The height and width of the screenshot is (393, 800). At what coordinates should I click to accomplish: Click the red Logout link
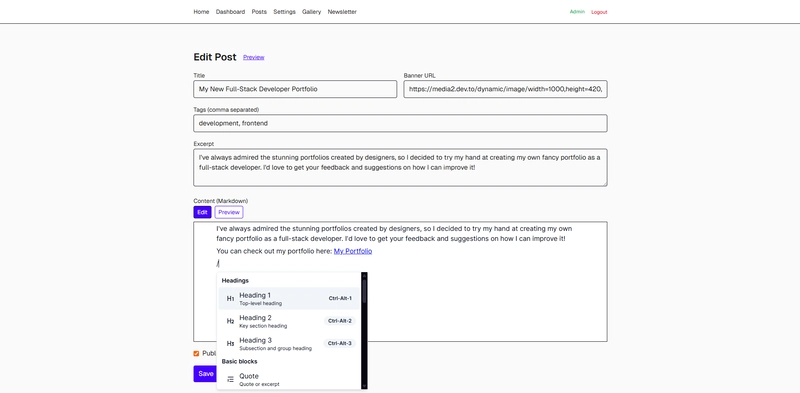pyautogui.click(x=599, y=12)
